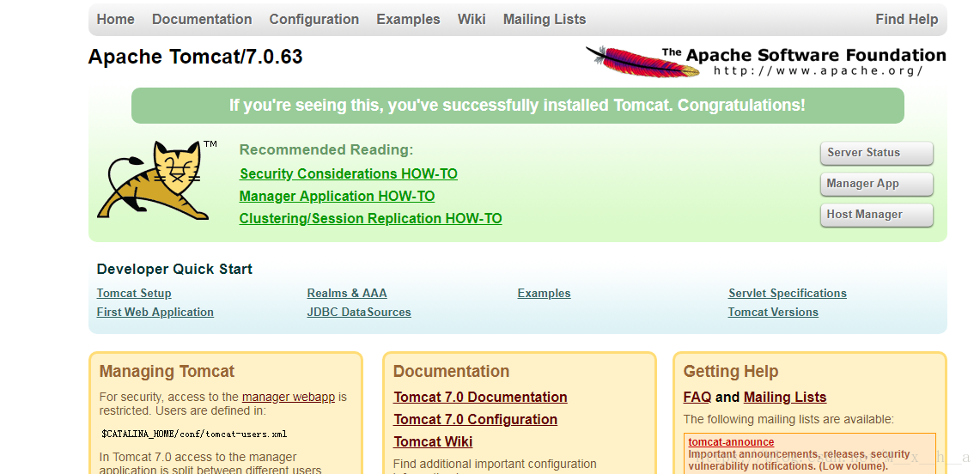Open First Web Application link
The image size is (980, 474).
point(155,312)
